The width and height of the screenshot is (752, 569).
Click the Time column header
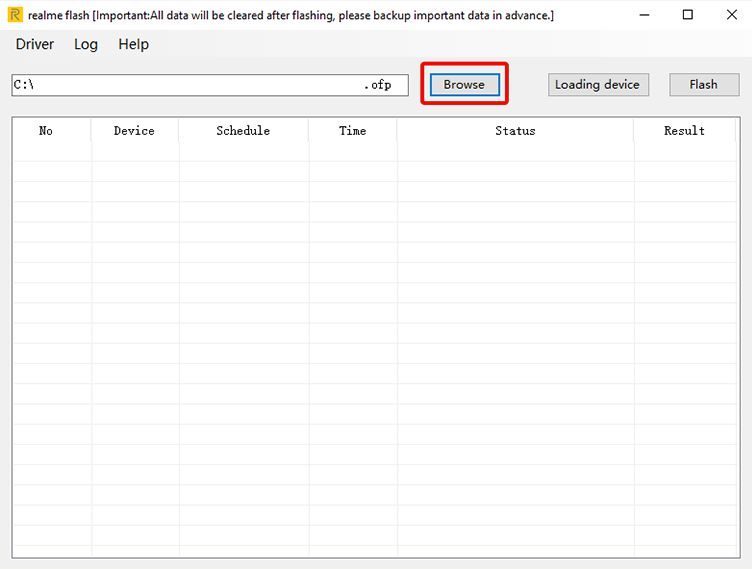point(352,131)
